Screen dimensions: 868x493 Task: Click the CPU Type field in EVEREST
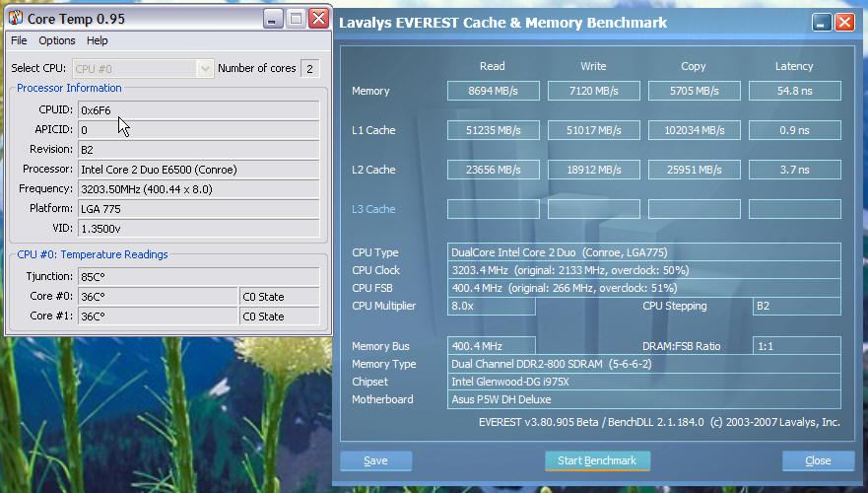[x=643, y=252]
